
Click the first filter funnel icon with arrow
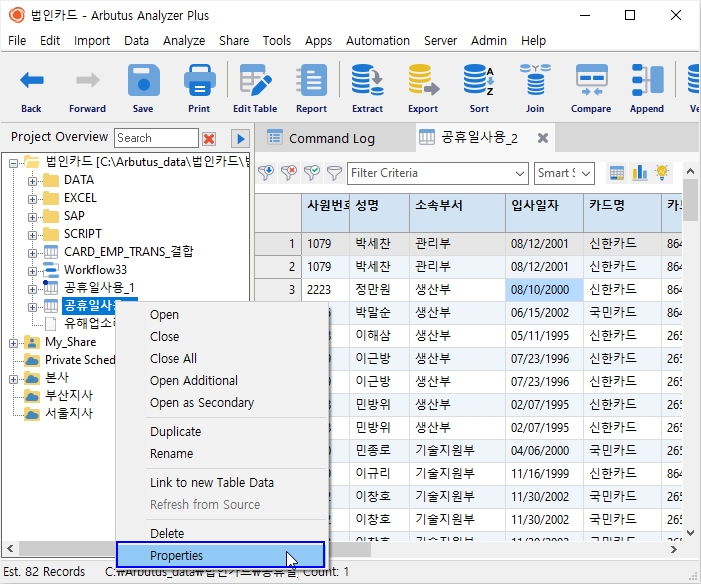266,173
